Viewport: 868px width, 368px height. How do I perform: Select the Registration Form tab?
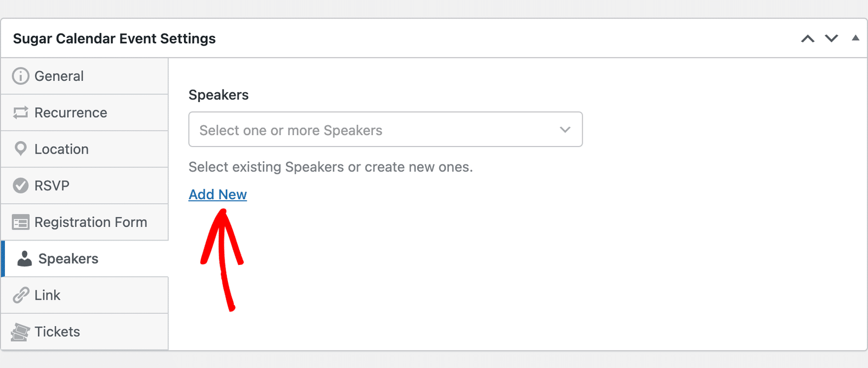pos(85,222)
